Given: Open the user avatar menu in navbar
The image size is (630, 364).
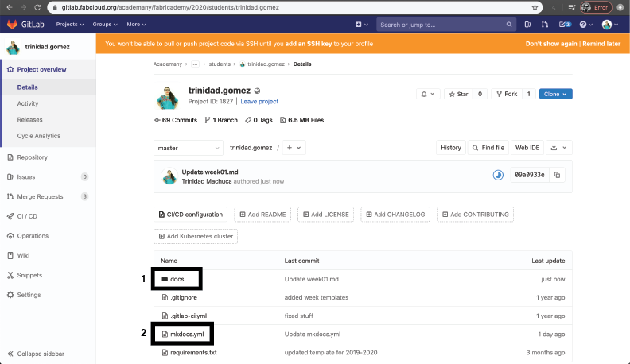Looking at the screenshot, I should tap(610, 25).
